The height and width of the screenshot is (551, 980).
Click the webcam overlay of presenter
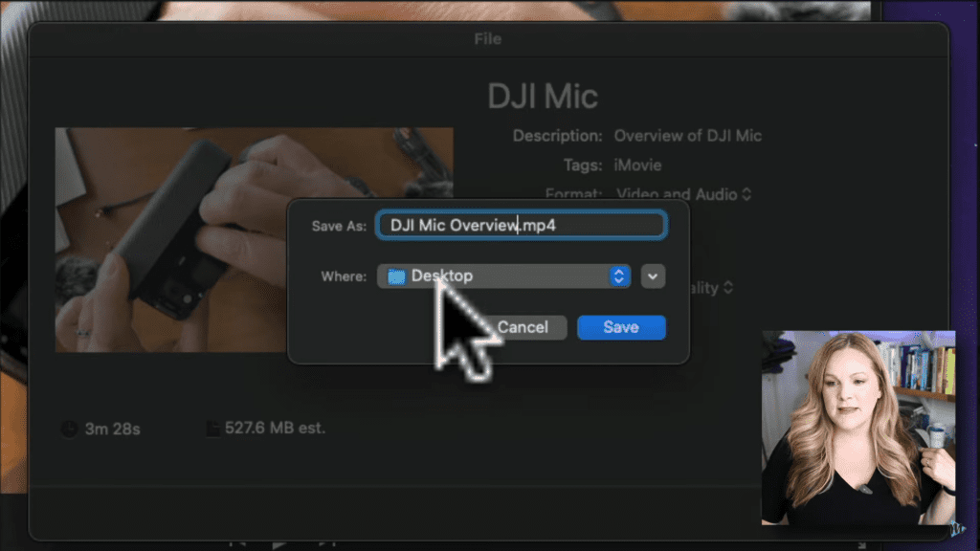coord(858,428)
